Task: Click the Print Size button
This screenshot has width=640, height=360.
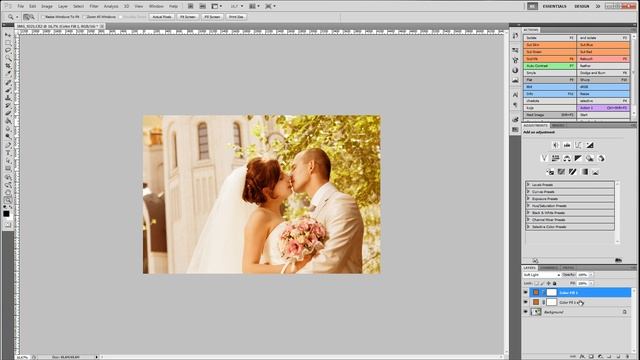Action: [x=236, y=17]
